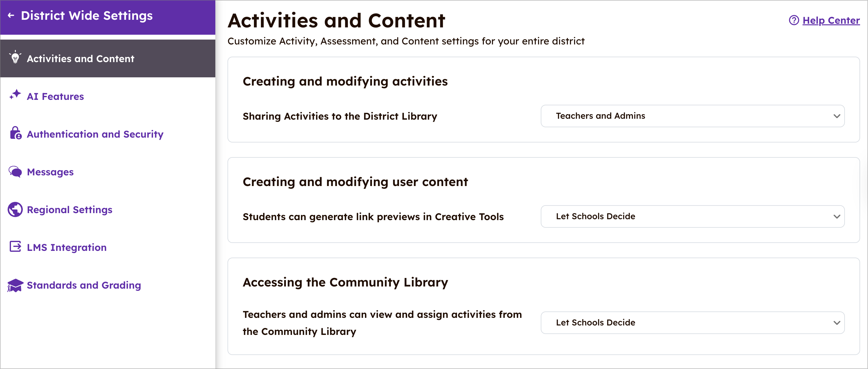This screenshot has height=369, width=868.
Task: Click the globe Regional Settings icon
Action: click(15, 209)
